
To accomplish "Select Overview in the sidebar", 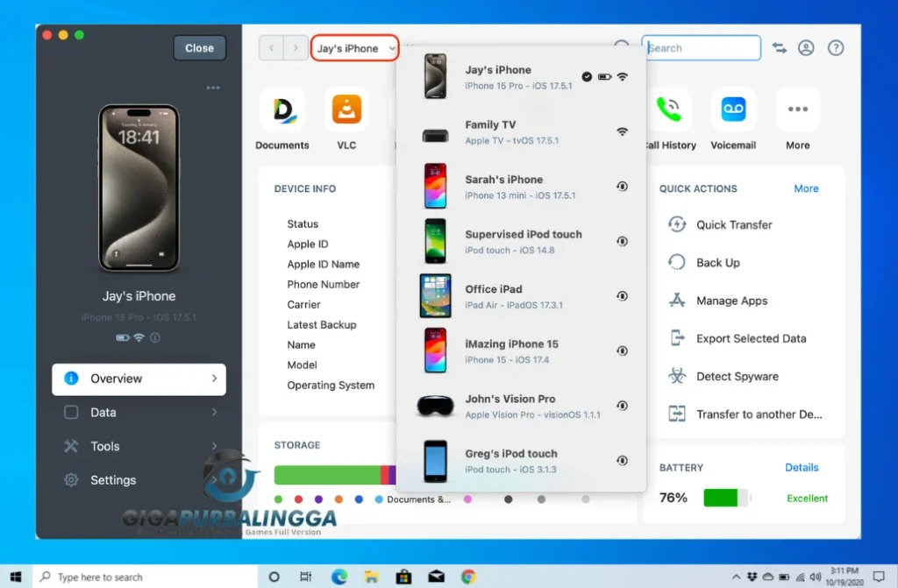I will [x=117, y=379].
